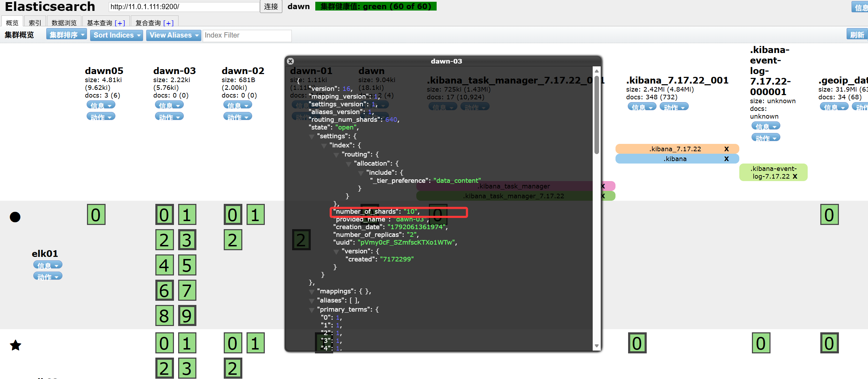The image size is (868, 379).
Task: Collapse the "allocation" JSON node
Action: tap(348, 164)
